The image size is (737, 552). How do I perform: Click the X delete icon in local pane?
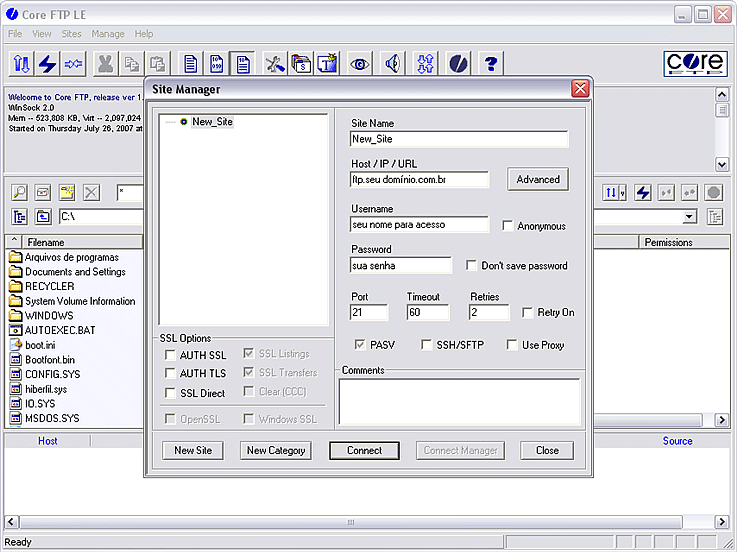(91, 192)
